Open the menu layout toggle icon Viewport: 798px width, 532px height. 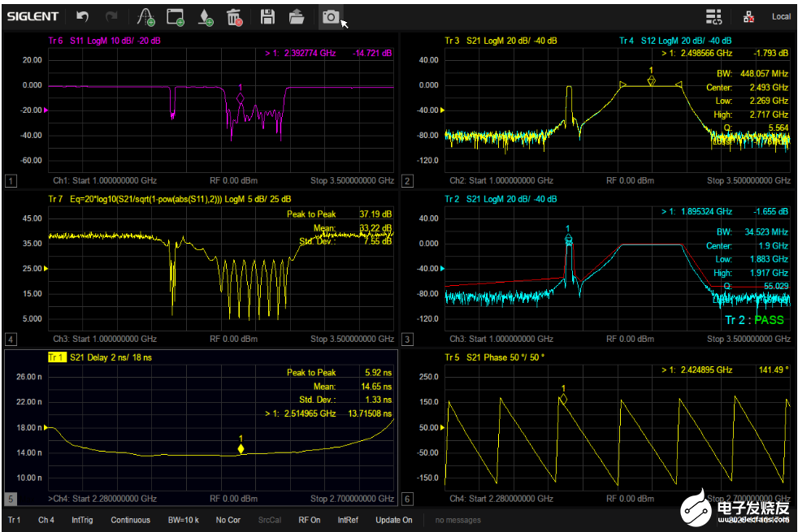(713, 17)
